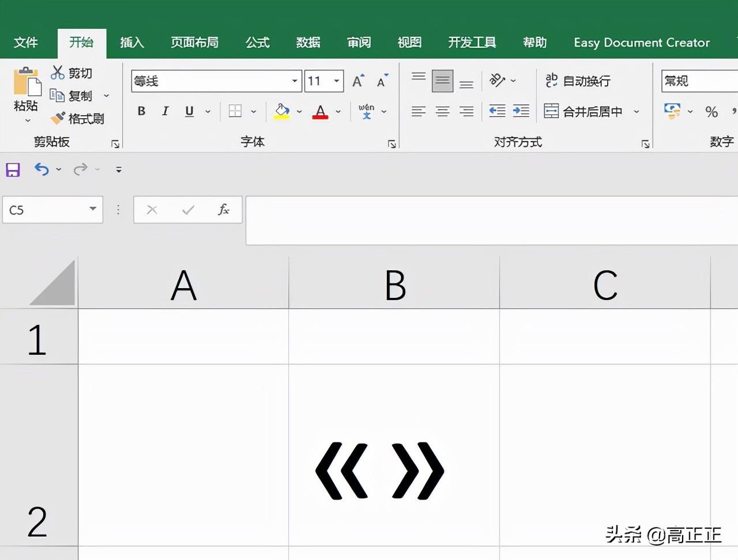This screenshot has width=738, height=560.
Task: Apply the yellow fill color
Action: (281, 111)
